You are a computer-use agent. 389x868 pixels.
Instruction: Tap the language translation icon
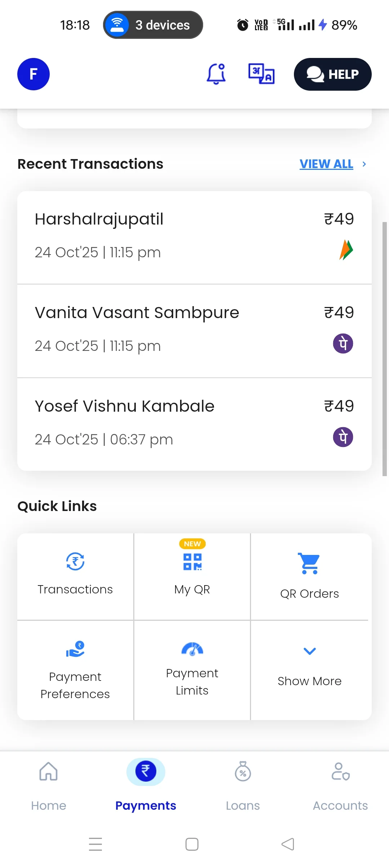pos(261,74)
